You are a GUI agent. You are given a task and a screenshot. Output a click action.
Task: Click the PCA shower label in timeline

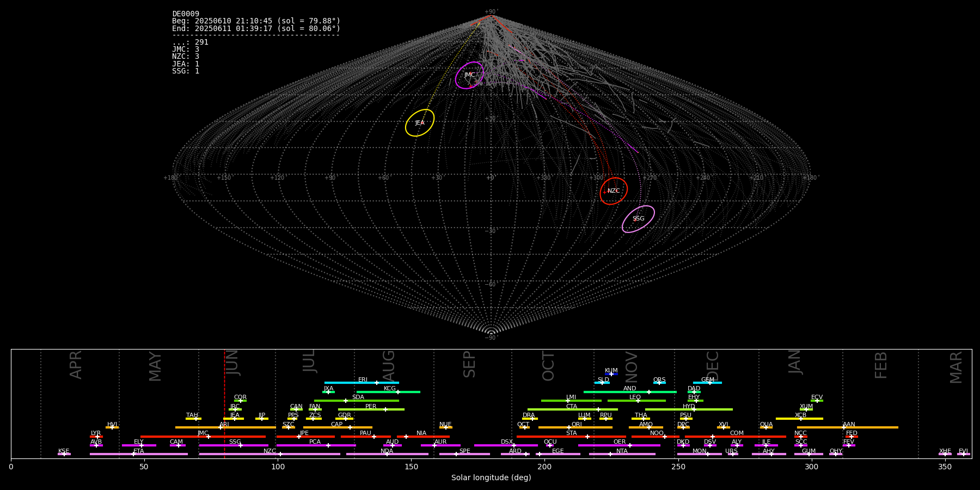tap(315, 442)
